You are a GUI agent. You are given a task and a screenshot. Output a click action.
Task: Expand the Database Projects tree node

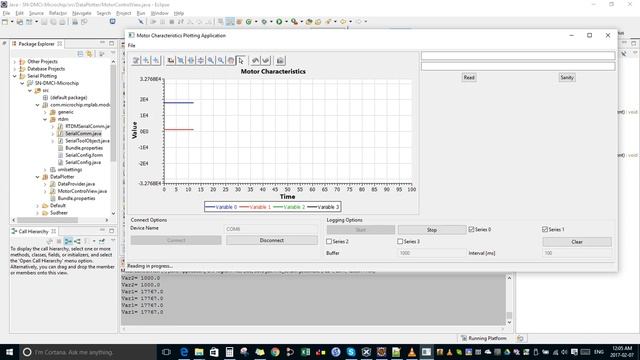point(15,69)
